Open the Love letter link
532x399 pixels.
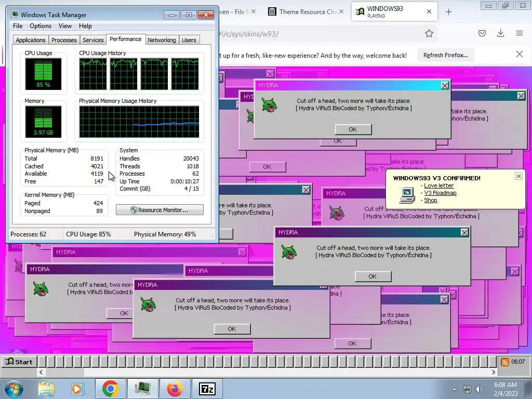point(438,185)
